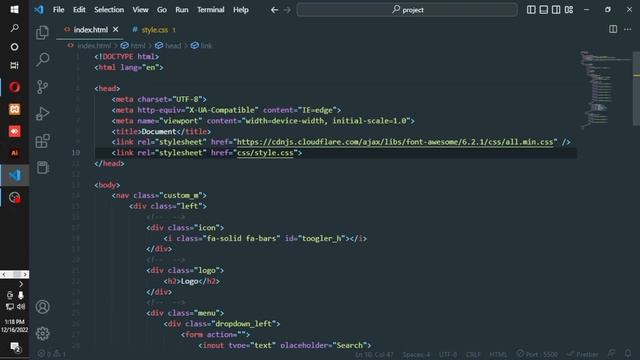The width and height of the screenshot is (640, 360).
Task: Click the code minimap on the right
Action: 605,90
